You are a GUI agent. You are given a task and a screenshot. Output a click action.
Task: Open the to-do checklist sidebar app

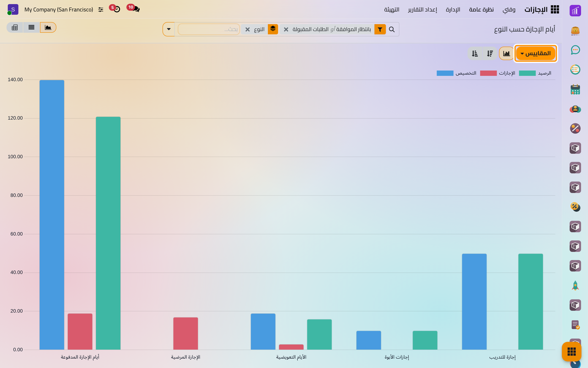(575, 70)
